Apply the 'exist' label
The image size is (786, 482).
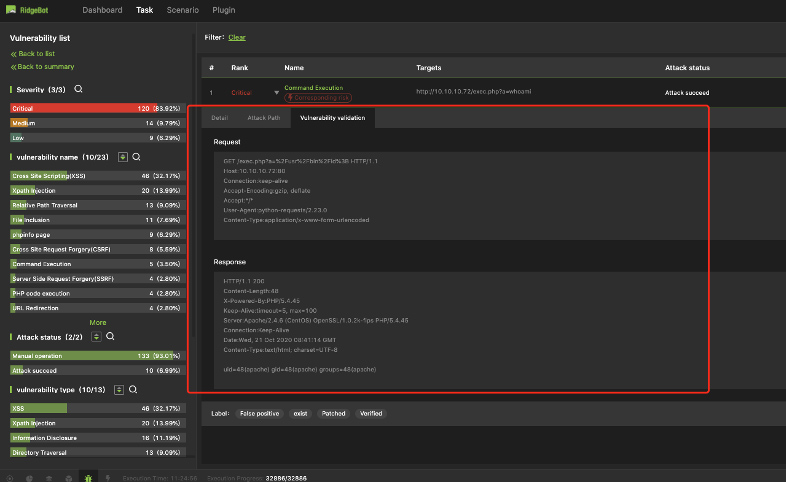300,413
